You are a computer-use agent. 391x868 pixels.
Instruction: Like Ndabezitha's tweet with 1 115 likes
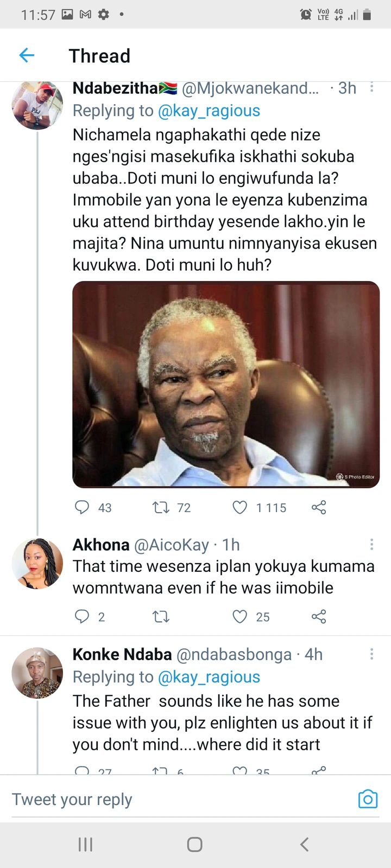(240, 507)
